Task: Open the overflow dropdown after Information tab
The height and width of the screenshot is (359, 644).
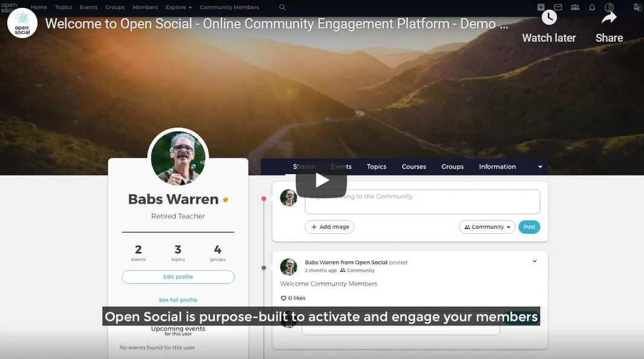Action: tap(539, 166)
